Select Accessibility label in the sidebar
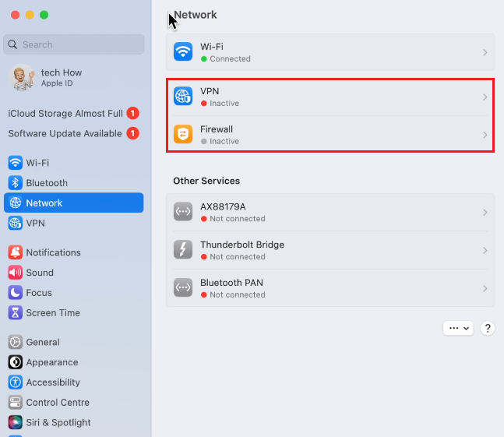The width and height of the screenshot is (504, 437). pos(53,382)
